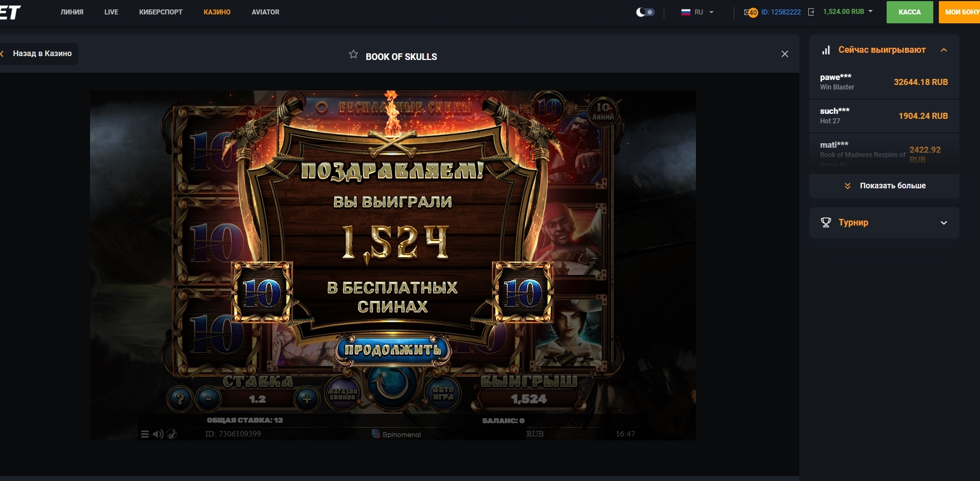The height and width of the screenshot is (481, 980).
Task: Click the bar chart icon beside Сейчас выигрывают
Action: [x=826, y=50]
